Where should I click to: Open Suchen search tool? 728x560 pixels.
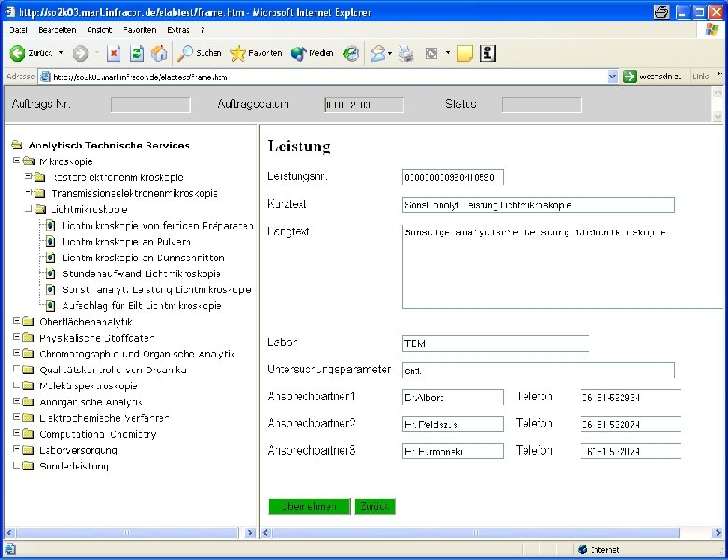[x=200, y=53]
